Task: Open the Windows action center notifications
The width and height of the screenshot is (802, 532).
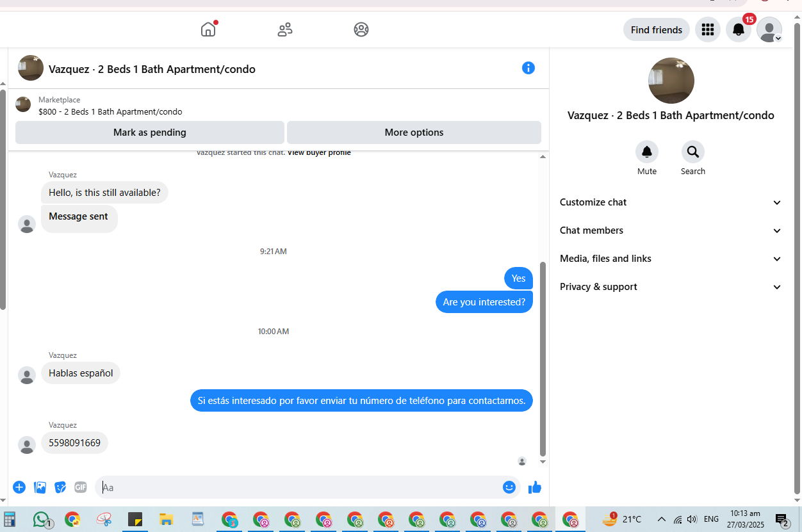Action: point(782,520)
